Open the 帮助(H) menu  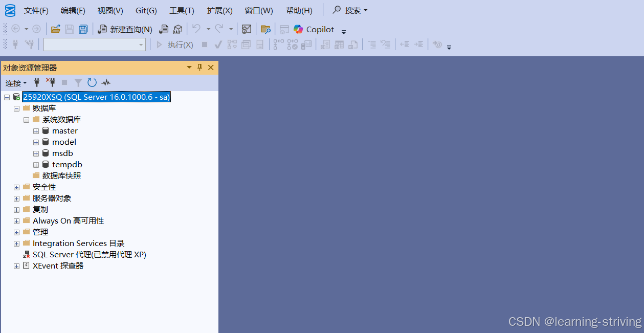(299, 10)
